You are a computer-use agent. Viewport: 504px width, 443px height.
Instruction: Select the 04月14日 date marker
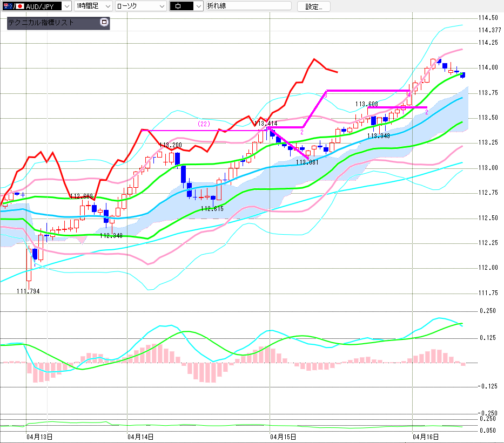pyautogui.click(x=140, y=436)
